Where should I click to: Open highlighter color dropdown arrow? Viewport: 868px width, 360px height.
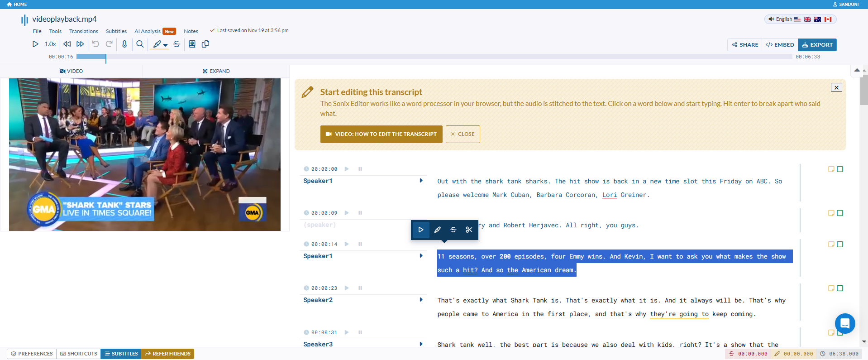166,45
